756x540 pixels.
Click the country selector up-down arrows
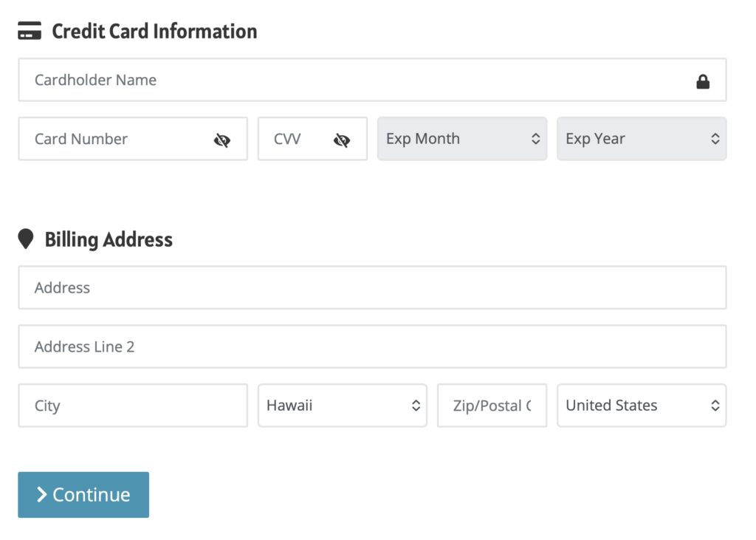point(715,406)
